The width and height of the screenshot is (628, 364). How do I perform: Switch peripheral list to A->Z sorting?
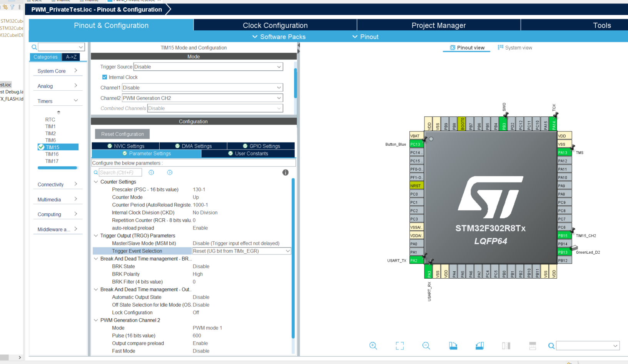pyautogui.click(x=71, y=57)
